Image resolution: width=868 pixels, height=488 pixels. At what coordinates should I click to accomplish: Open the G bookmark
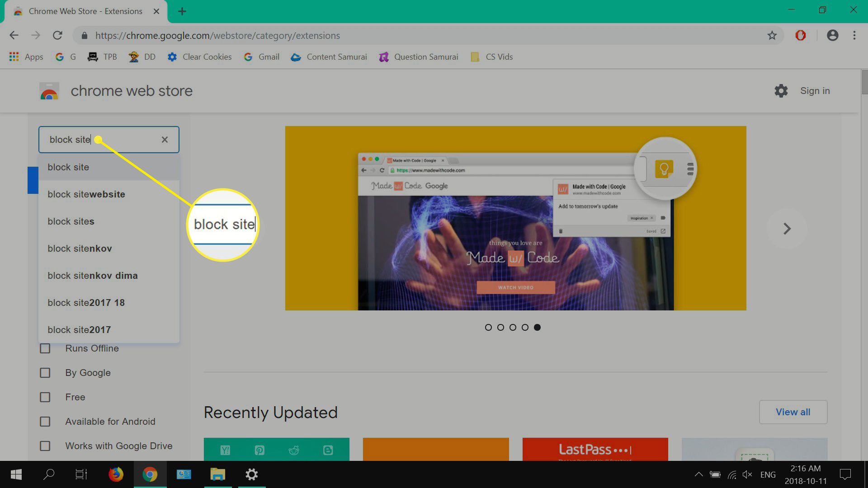coord(66,57)
